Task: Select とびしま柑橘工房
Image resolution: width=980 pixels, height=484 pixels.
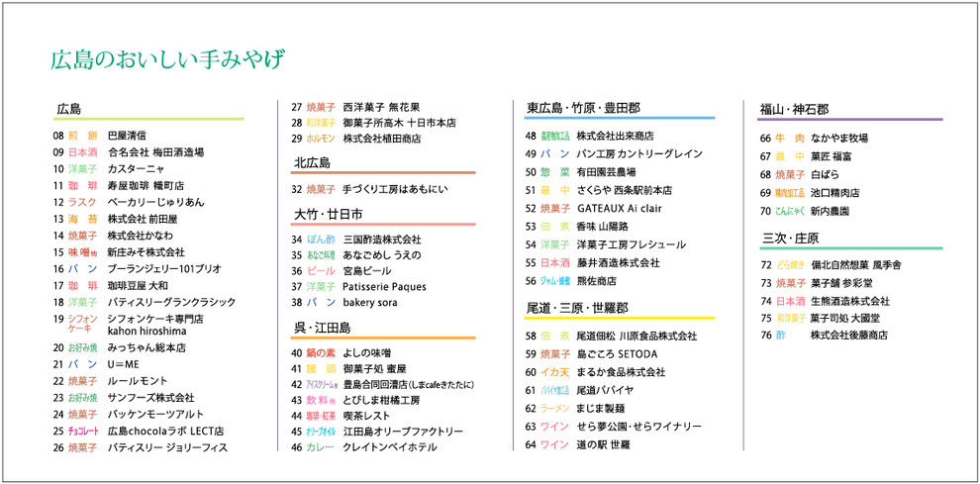Action: (x=381, y=400)
